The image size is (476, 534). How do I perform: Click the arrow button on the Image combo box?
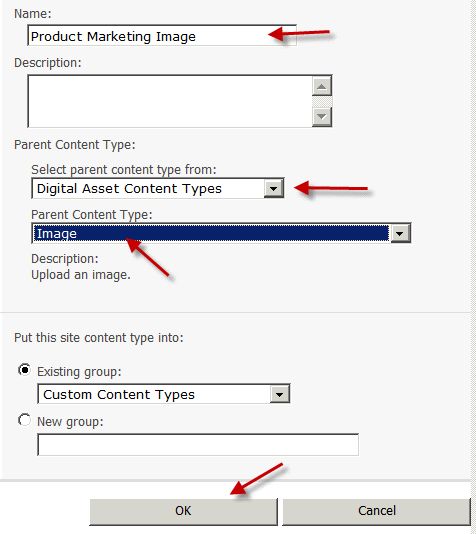pos(400,234)
